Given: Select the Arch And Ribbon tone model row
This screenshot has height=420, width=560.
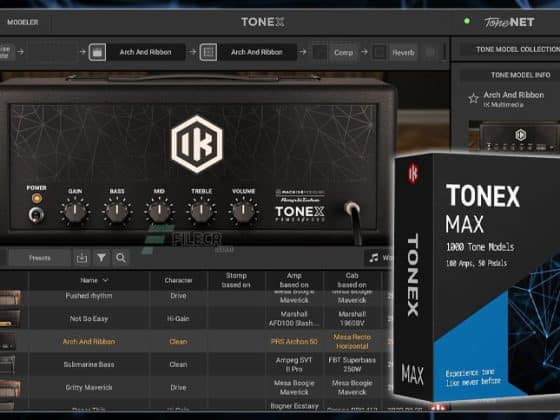Looking at the screenshot, I should click(x=196, y=341).
